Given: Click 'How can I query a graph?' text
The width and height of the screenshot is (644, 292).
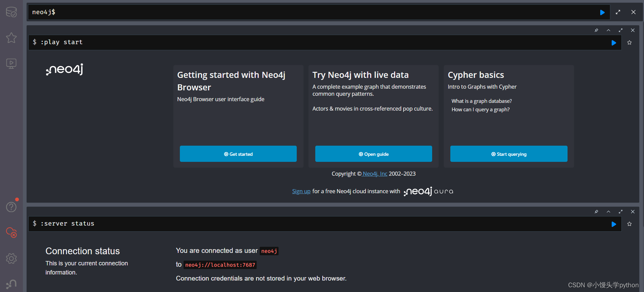Looking at the screenshot, I should click(481, 109).
